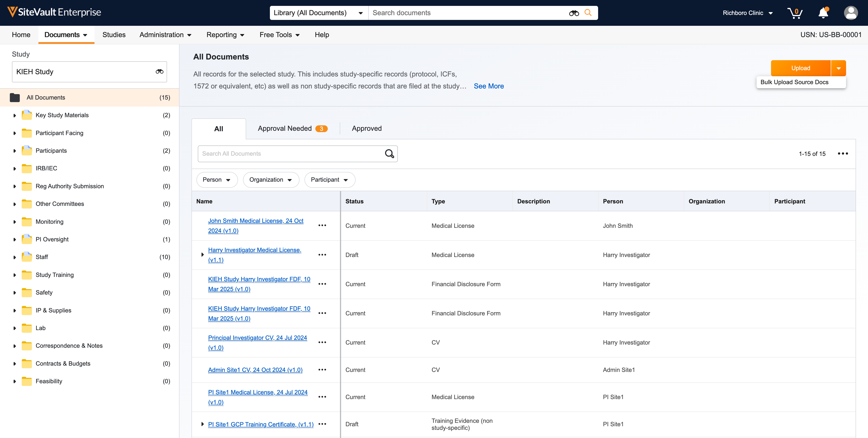Select the Lab folder row

pyautogui.click(x=90, y=328)
